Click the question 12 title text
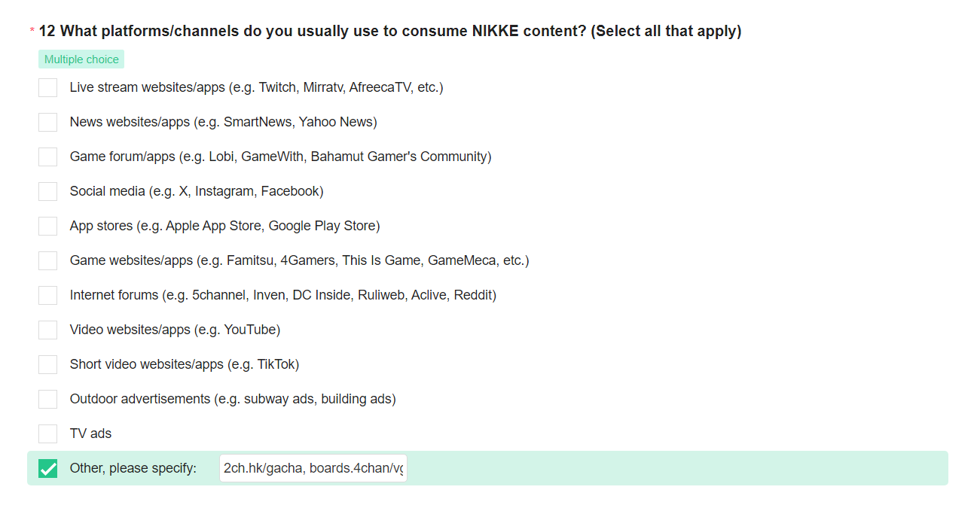This screenshot has height=505, width=980. pyautogui.click(x=390, y=31)
